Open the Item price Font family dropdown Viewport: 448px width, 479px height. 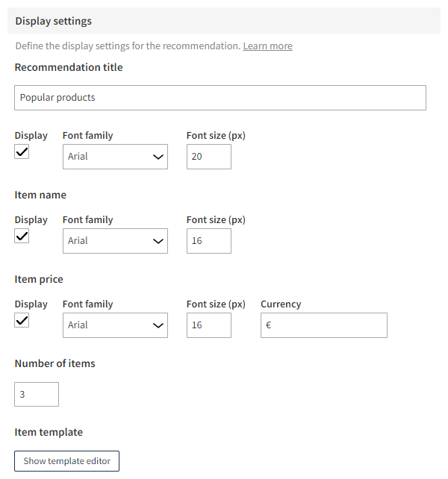point(115,325)
